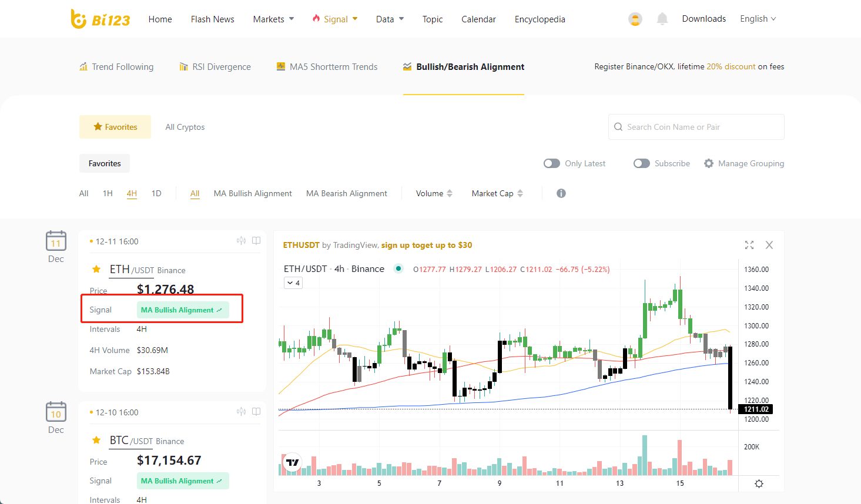Open Manage Grouping
The height and width of the screenshot is (504, 861).
(744, 163)
